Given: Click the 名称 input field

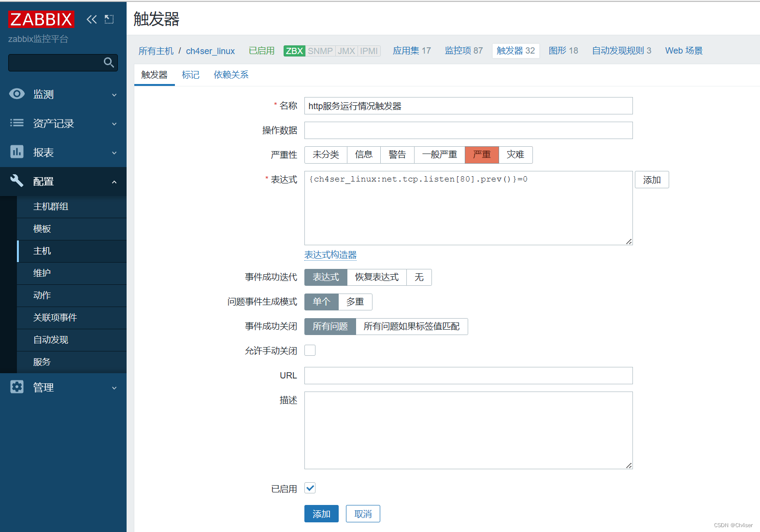Looking at the screenshot, I should coord(468,106).
